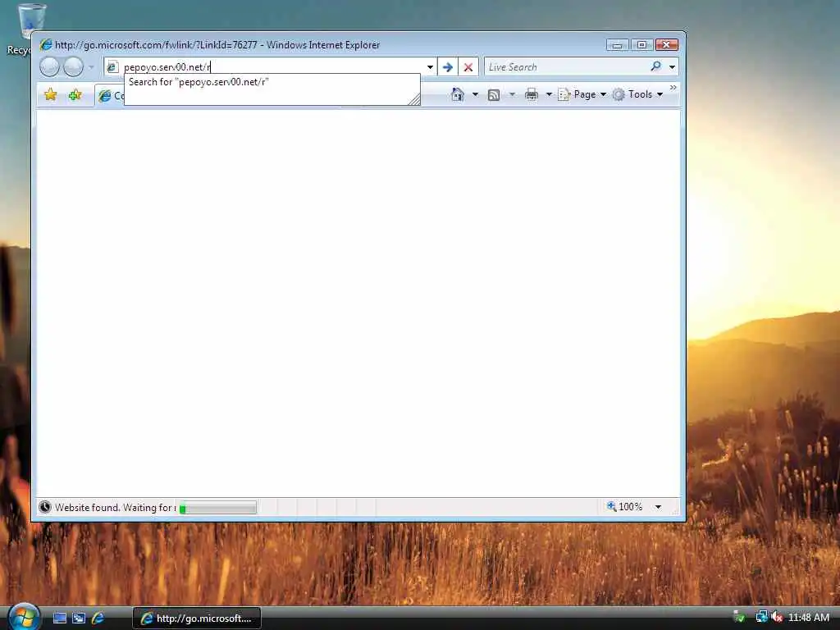Click the Forward navigation button
This screenshot has height=630, width=840.
click(73, 67)
